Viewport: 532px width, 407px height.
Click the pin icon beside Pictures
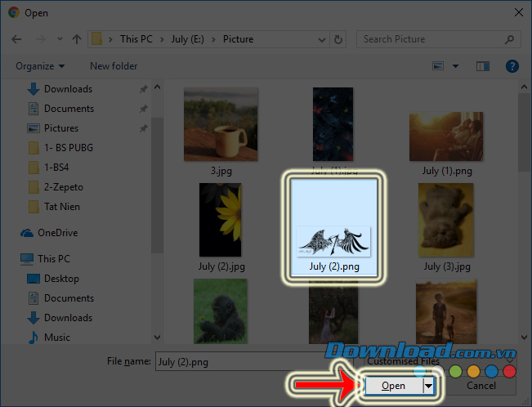pyautogui.click(x=144, y=128)
